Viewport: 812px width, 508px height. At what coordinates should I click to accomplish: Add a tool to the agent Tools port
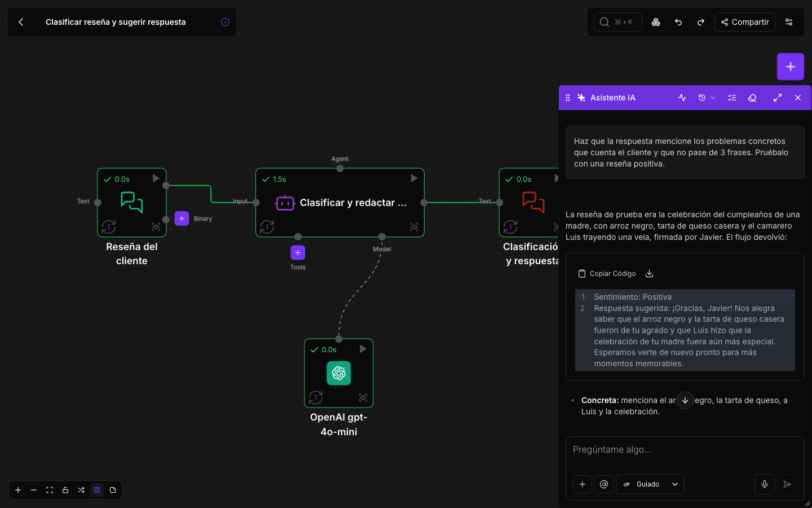coord(298,252)
